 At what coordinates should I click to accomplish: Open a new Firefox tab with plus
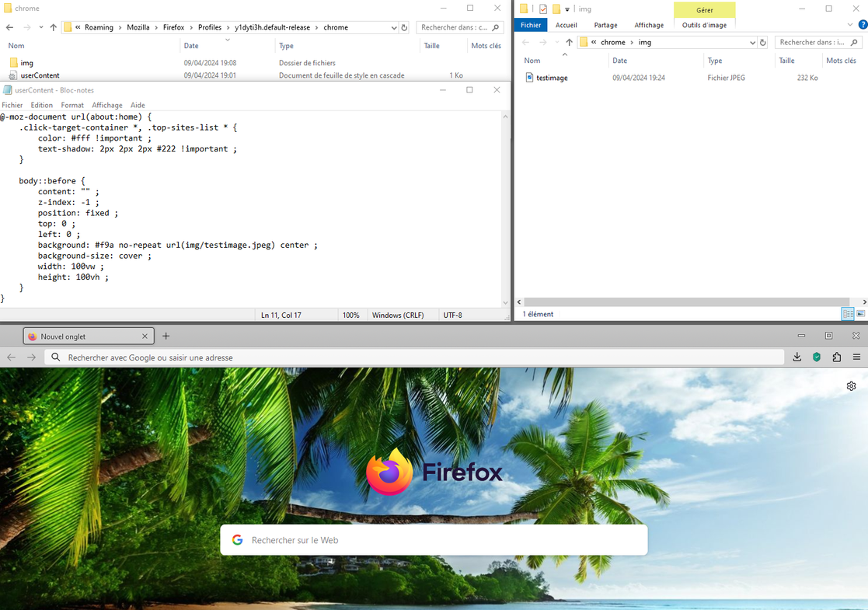pyautogui.click(x=166, y=336)
